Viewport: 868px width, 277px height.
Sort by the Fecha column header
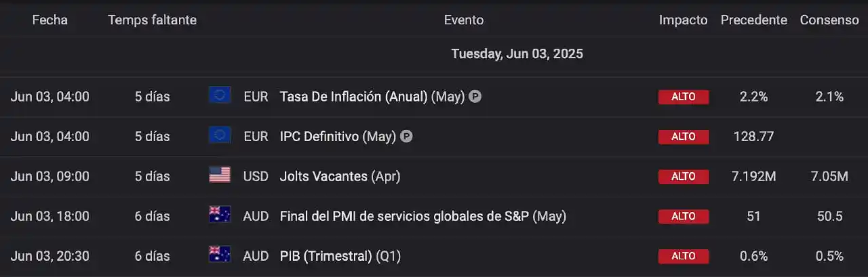[50, 20]
